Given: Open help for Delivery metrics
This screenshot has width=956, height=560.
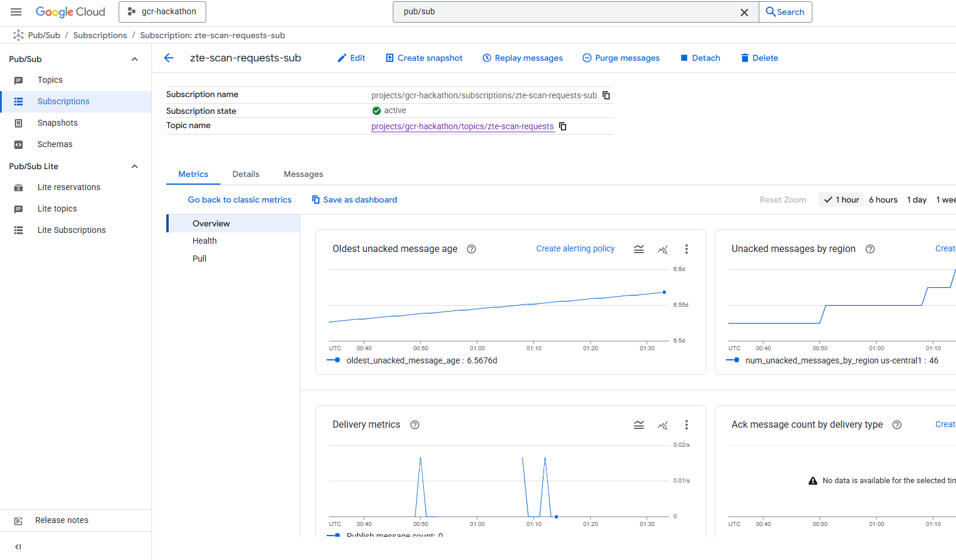Looking at the screenshot, I should [x=415, y=425].
